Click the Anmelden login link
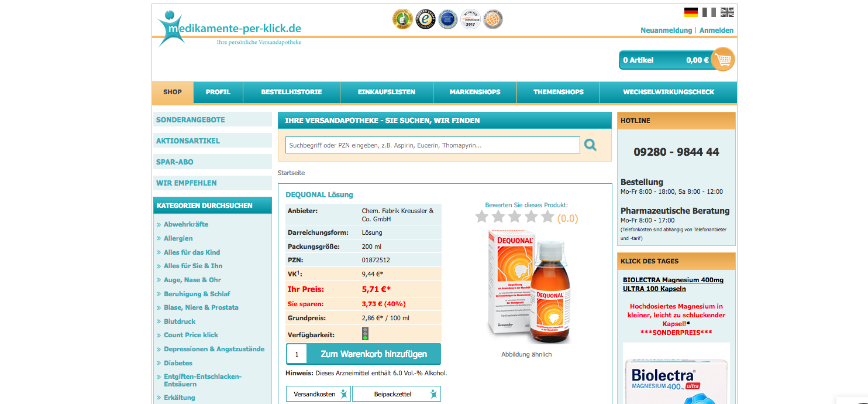868x404 pixels. [x=716, y=30]
